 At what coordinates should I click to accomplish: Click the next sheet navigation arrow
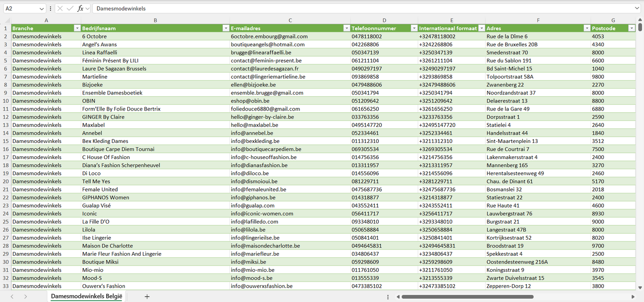click(25, 297)
